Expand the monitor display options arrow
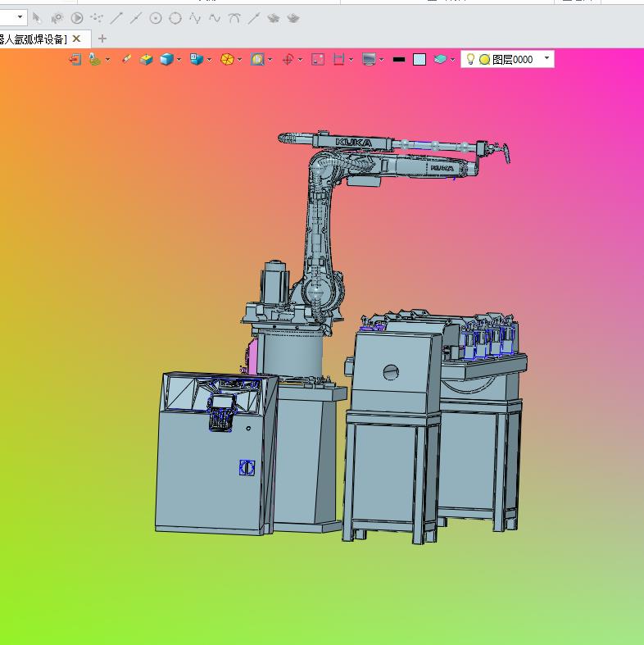This screenshot has width=644, height=645. (381, 59)
